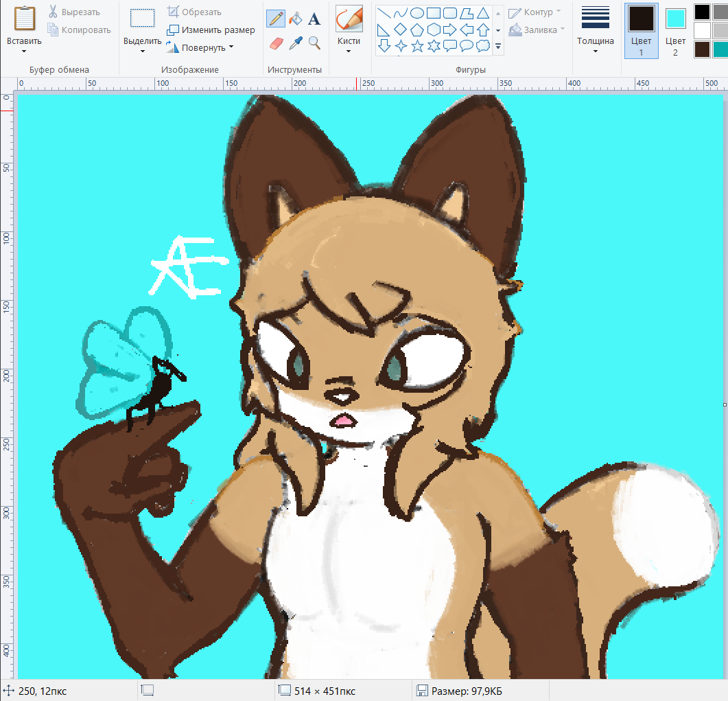Image resolution: width=728 pixels, height=701 pixels.
Task: Open the Вставить dropdown arrow
Action: [x=24, y=51]
